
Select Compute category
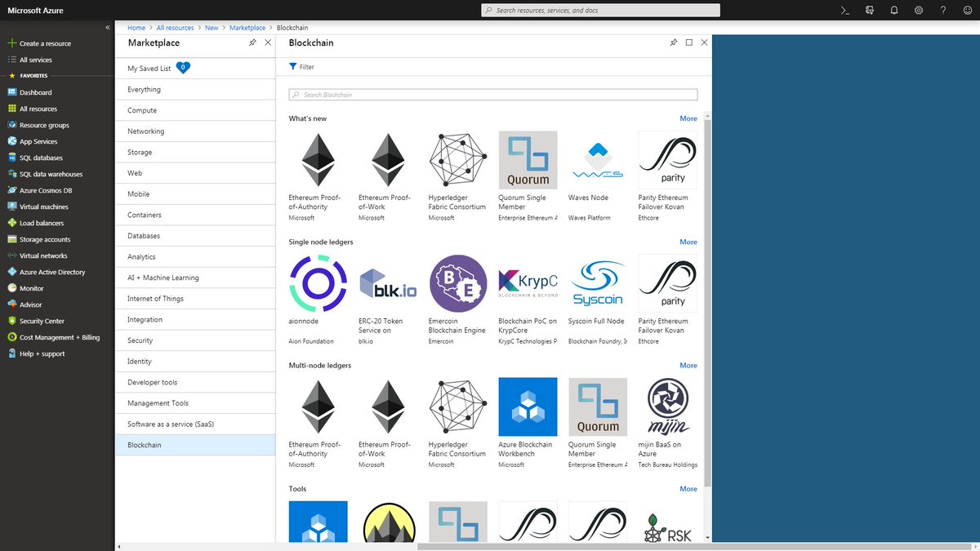click(196, 110)
